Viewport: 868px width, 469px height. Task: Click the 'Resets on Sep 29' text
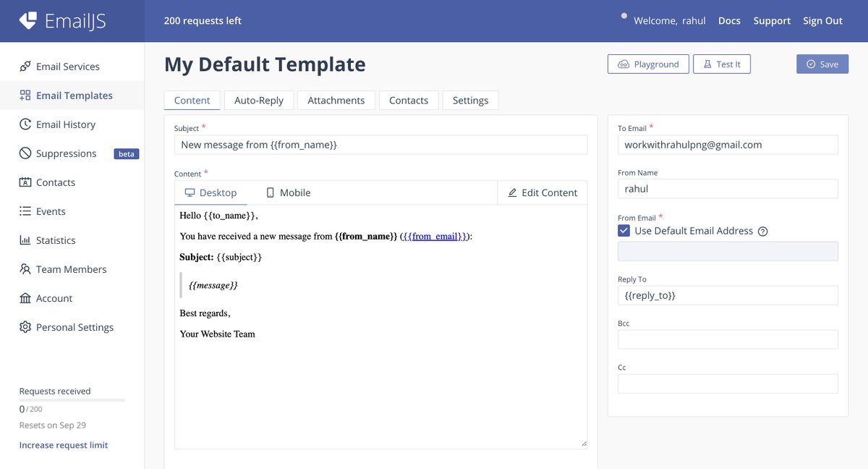(53, 426)
